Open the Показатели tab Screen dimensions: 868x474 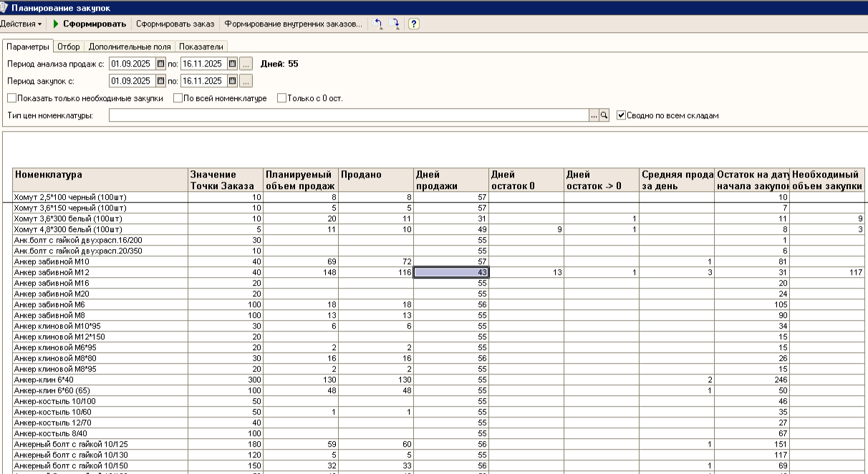[x=201, y=47]
